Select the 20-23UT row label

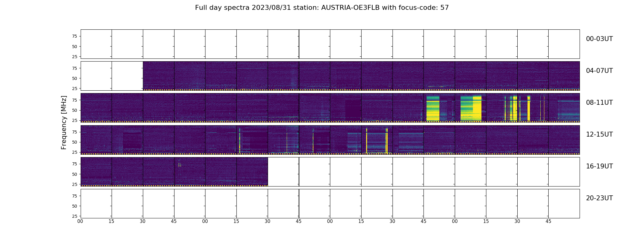tap(599, 198)
